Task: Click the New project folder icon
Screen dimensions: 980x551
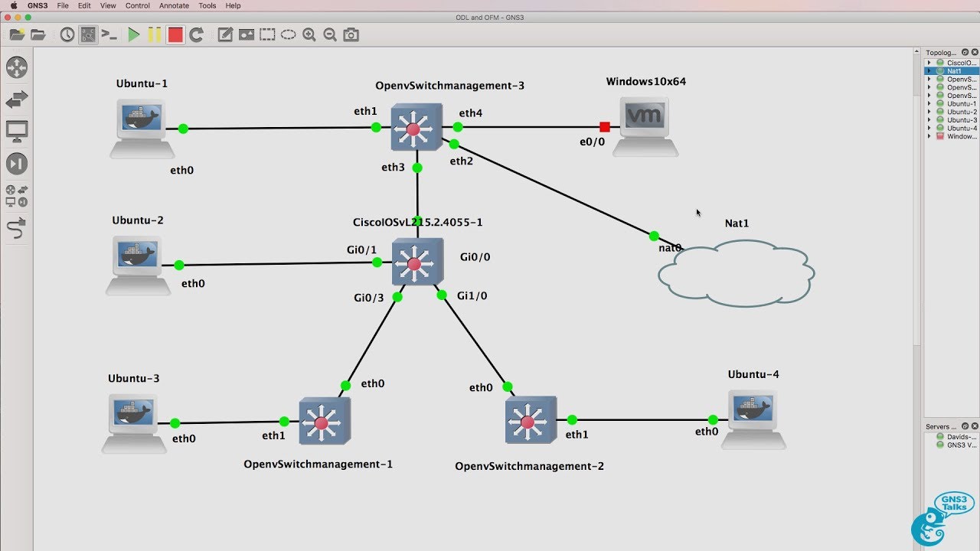Action: click(x=17, y=34)
